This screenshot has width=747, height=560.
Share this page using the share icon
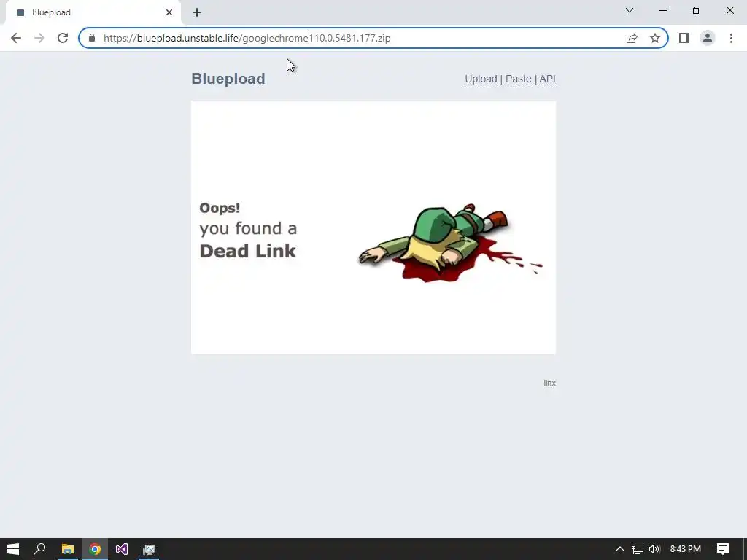632,38
